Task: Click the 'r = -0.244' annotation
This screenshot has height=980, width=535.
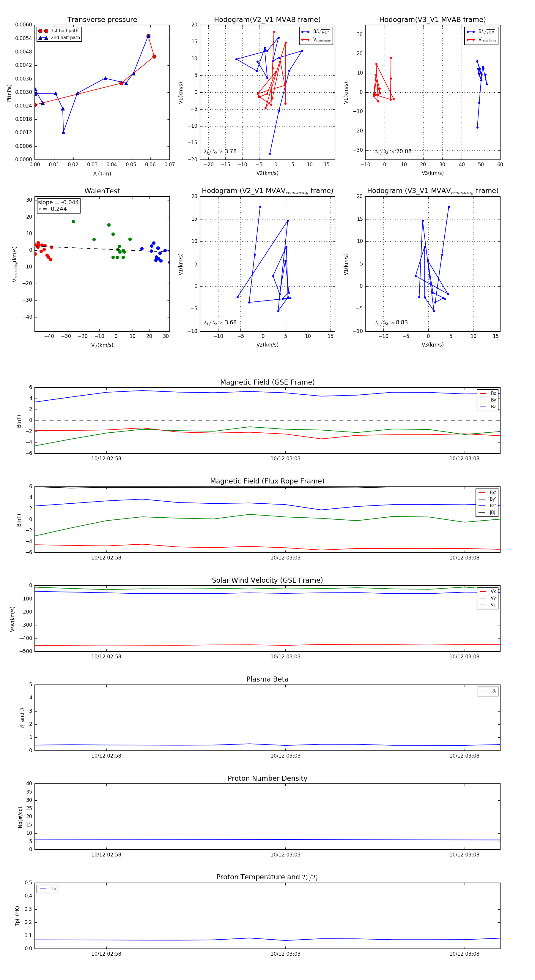Action: 53,209
